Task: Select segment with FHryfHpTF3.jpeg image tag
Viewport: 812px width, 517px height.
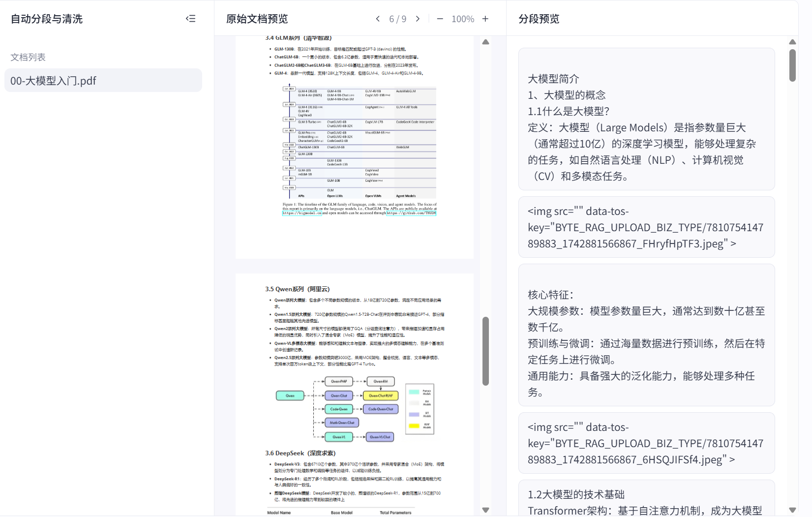Action: pos(646,227)
